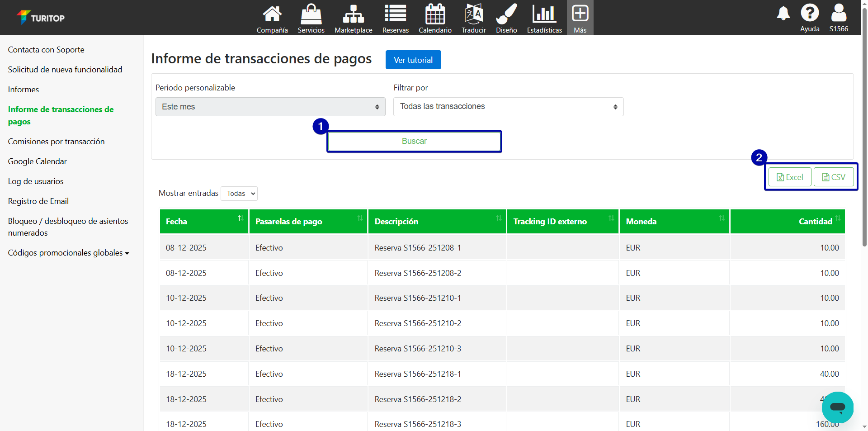This screenshot has height=431, width=868.
Task: Open the teal chat widget bubble
Action: coord(837,407)
